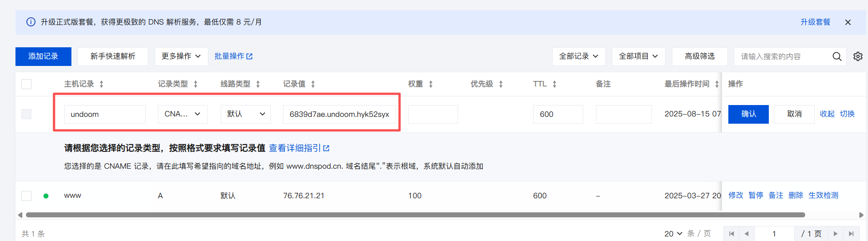868x241 pixels.
Task: Sort by 优先级 column arrows
Action: click(501, 84)
